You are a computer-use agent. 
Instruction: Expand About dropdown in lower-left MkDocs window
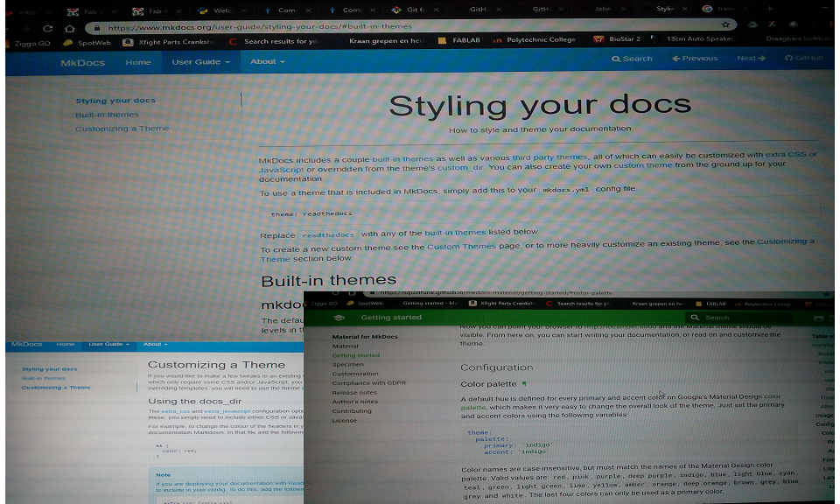pos(156,344)
